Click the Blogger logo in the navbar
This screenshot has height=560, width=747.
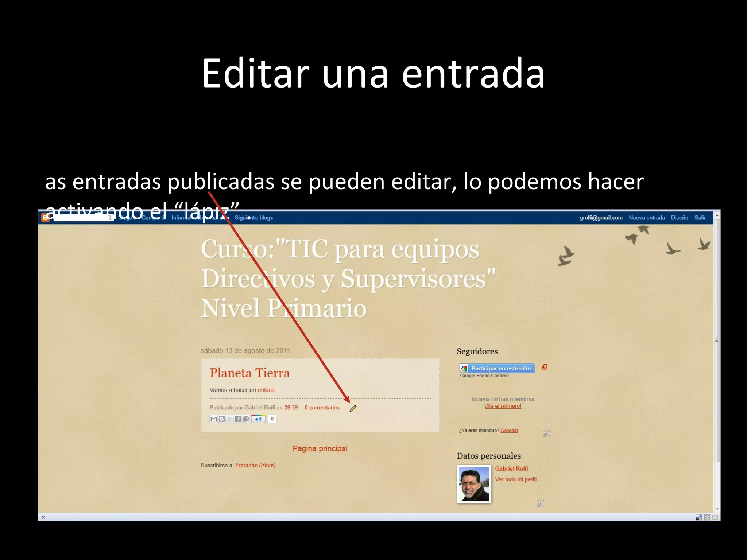(x=45, y=218)
